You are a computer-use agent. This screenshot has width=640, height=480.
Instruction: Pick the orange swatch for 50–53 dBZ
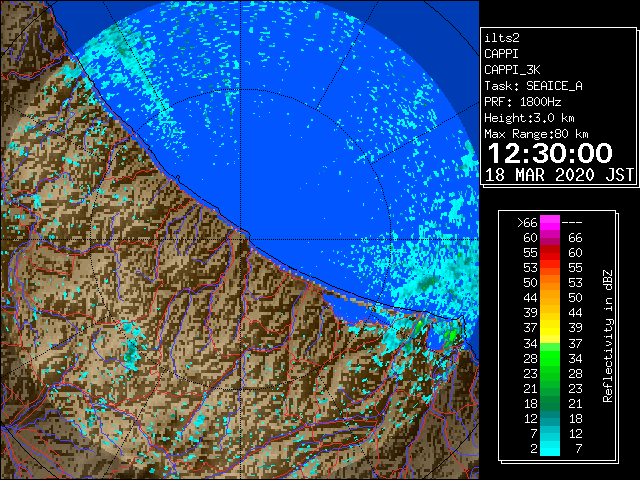[550, 283]
